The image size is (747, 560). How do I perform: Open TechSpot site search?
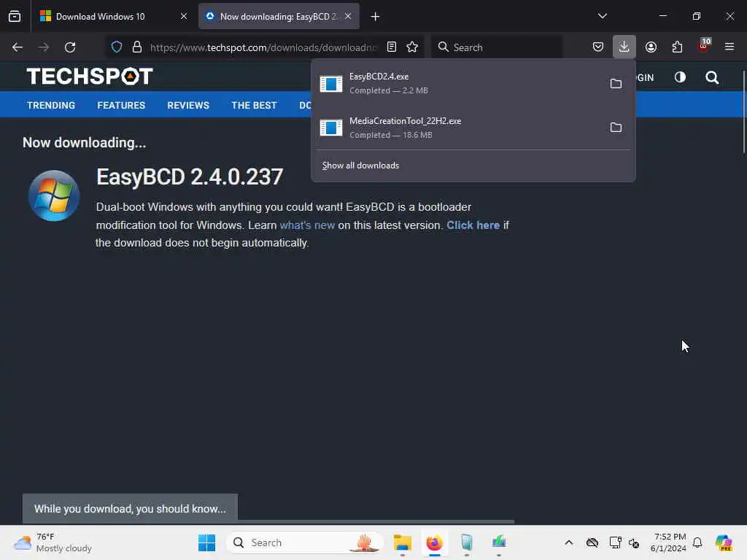(712, 77)
